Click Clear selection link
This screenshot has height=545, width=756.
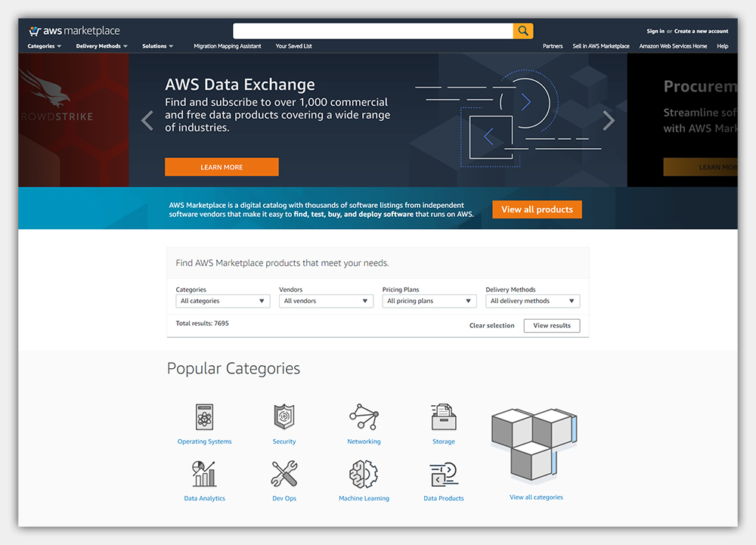pyautogui.click(x=492, y=326)
